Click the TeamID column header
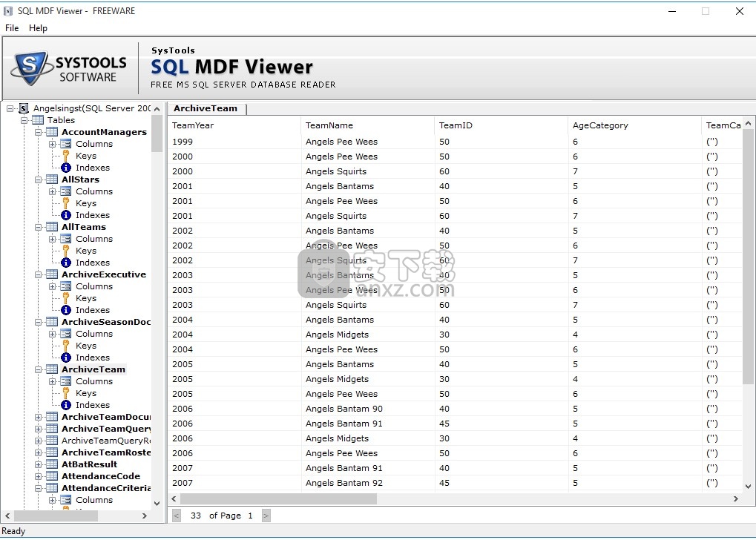This screenshot has width=756, height=540. click(502, 125)
